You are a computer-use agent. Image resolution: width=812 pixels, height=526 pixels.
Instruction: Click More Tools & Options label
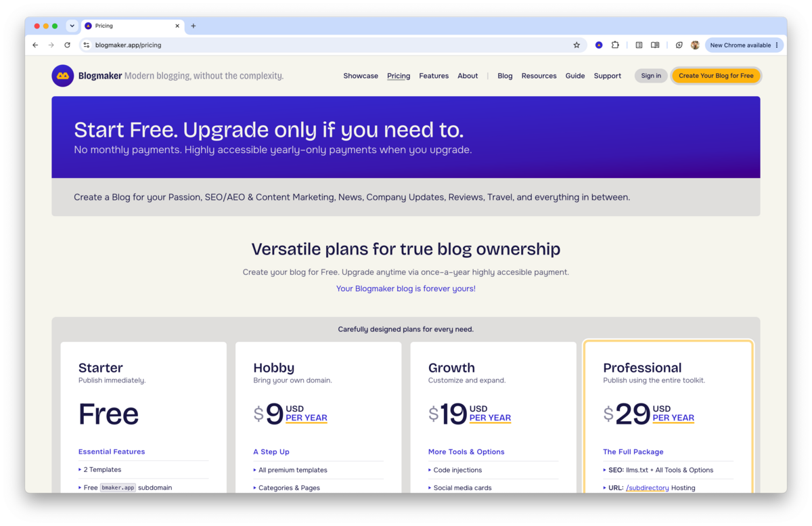tap(466, 452)
